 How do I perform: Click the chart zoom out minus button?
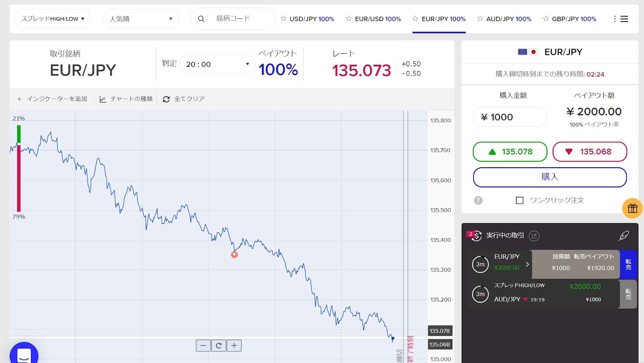point(203,346)
